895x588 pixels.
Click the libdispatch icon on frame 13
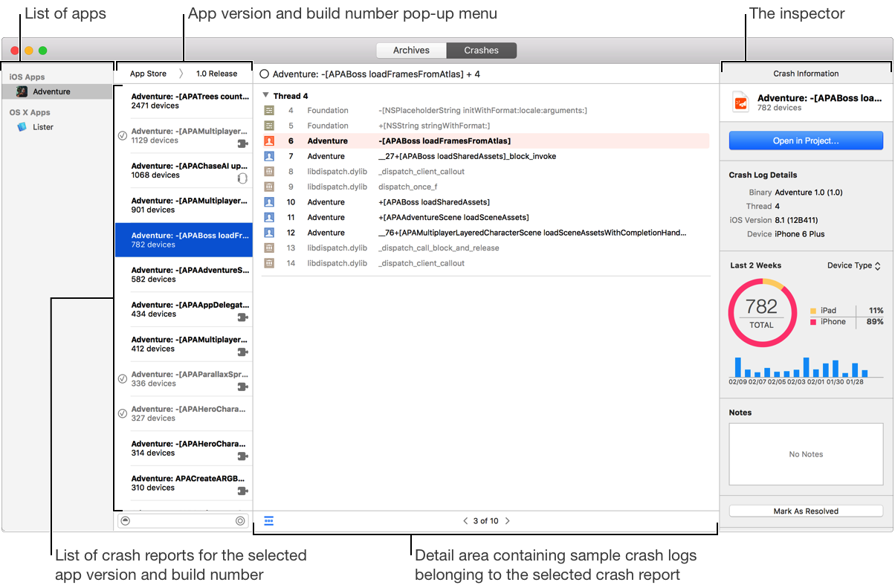(x=269, y=248)
